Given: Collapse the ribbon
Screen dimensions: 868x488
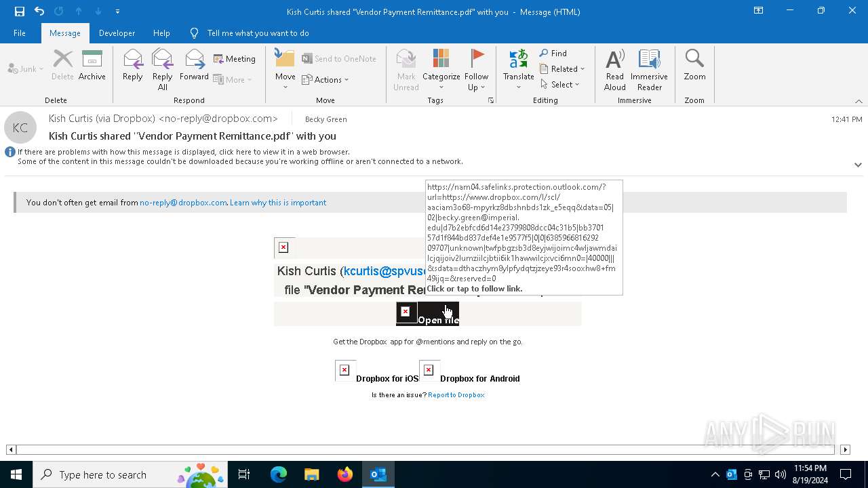Looking at the screenshot, I should pos(859,101).
